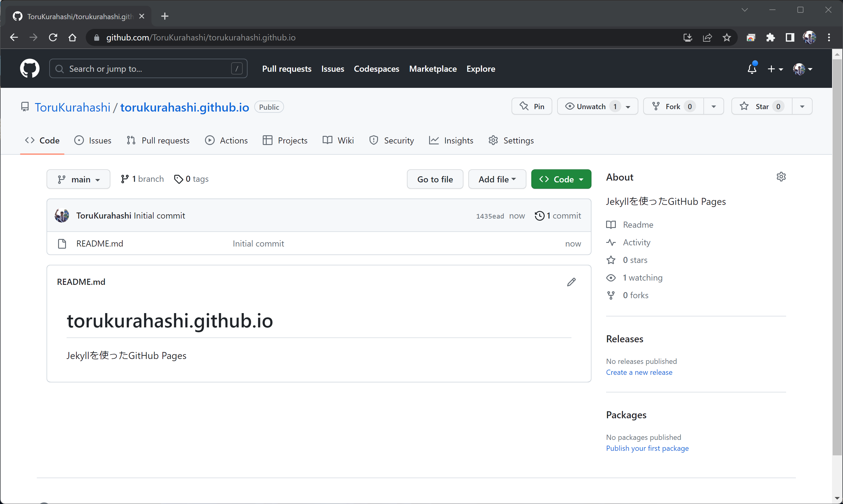Image resolution: width=843 pixels, height=504 pixels.
Task: Open the Insights tab
Action: click(451, 140)
